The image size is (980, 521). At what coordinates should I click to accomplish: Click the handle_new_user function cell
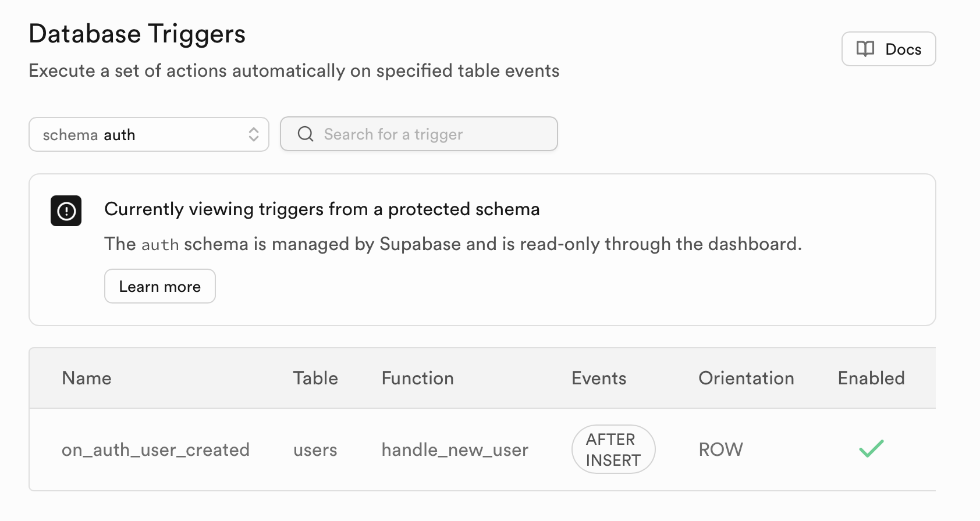tap(455, 449)
